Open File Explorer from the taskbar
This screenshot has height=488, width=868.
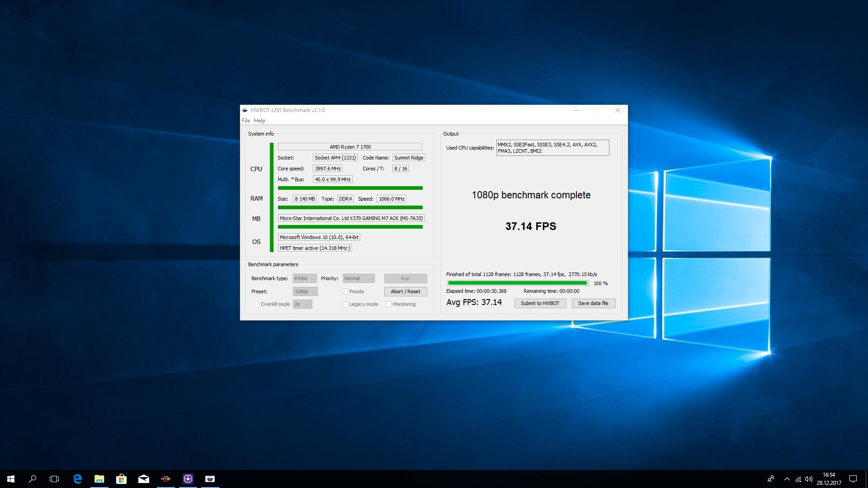click(x=99, y=479)
